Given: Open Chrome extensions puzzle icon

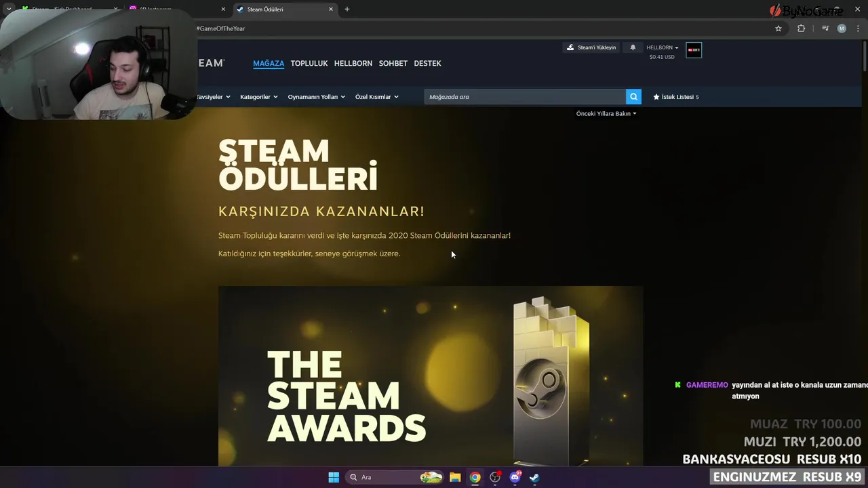Looking at the screenshot, I should [801, 28].
